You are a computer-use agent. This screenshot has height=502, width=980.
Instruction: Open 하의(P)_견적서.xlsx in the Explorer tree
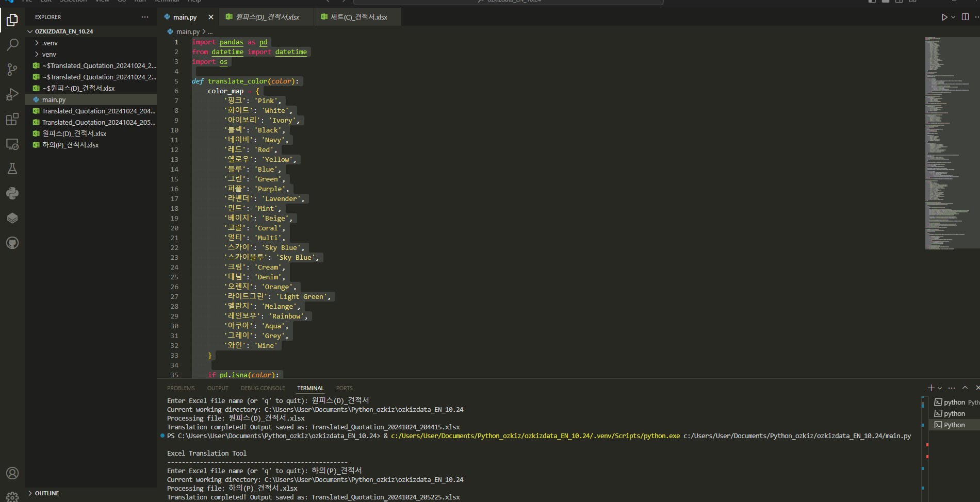point(91,145)
